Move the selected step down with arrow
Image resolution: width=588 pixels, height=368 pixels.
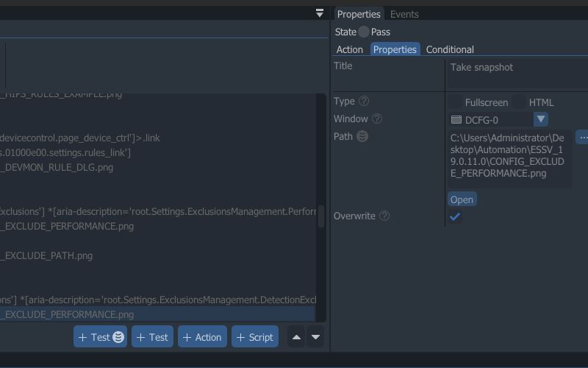tap(315, 337)
